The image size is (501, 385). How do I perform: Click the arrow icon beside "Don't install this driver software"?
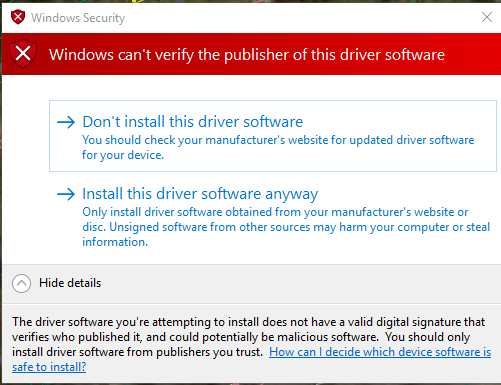click(66, 122)
